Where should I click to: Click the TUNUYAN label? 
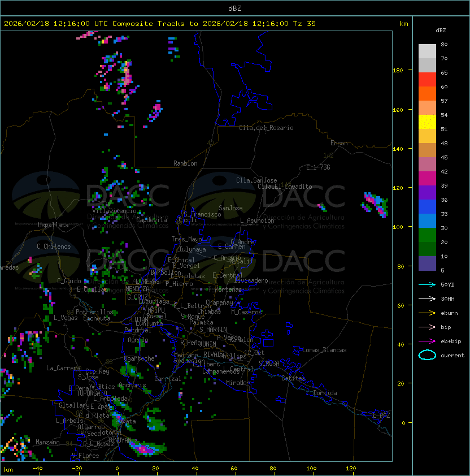120,440
